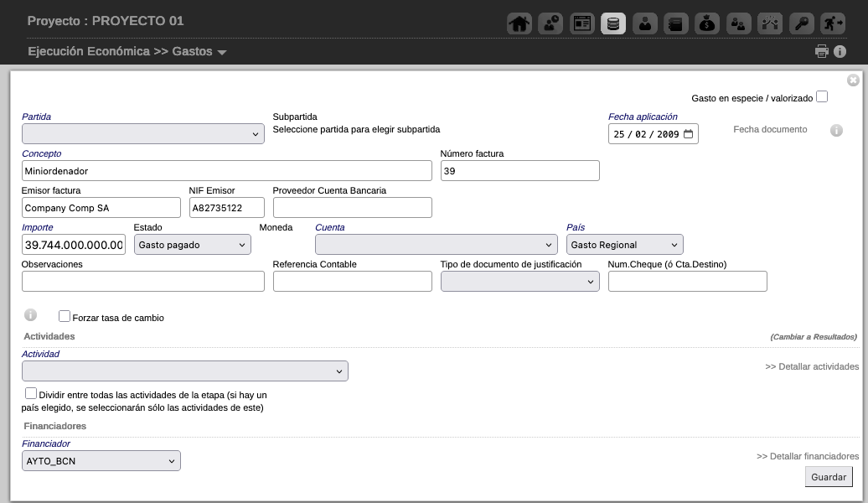Go to the home icon
Viewport: 868px width, 503px height.
[x=519, y=23]
